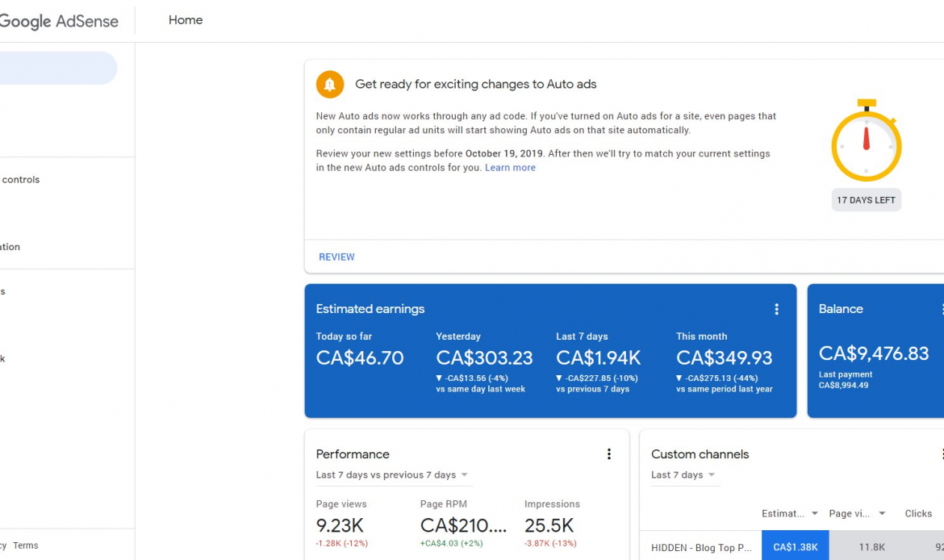944x560 pixels.
Task: Click the Terms link in footer
Action: click(25, 545)
